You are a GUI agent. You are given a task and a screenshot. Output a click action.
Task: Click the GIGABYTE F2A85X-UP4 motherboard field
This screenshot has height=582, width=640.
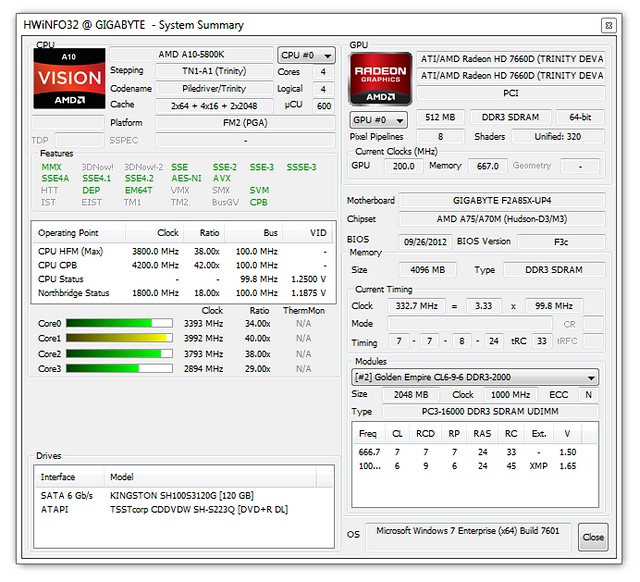coord(502,200)
